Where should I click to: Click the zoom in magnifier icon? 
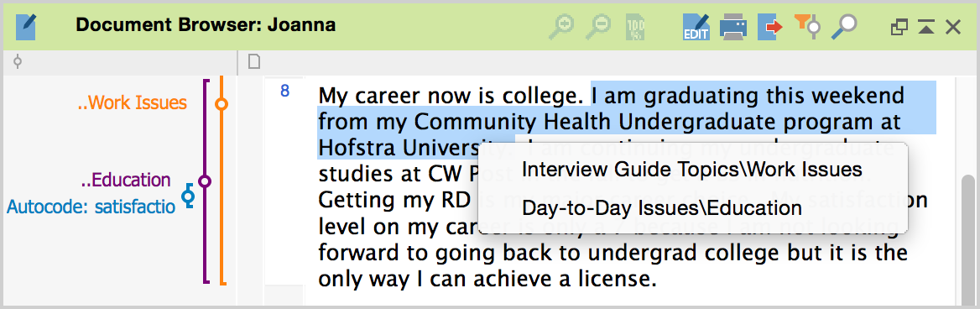click(x=561, y=26)
